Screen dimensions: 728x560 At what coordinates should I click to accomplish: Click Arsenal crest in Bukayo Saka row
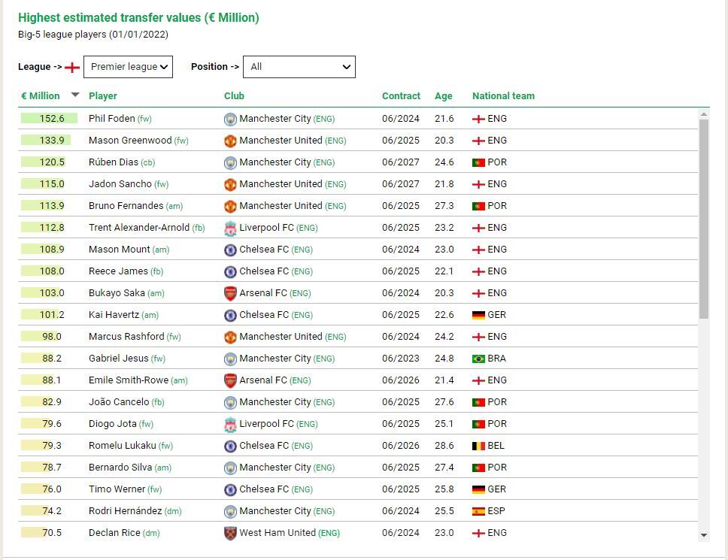click(x=230, y=293)
